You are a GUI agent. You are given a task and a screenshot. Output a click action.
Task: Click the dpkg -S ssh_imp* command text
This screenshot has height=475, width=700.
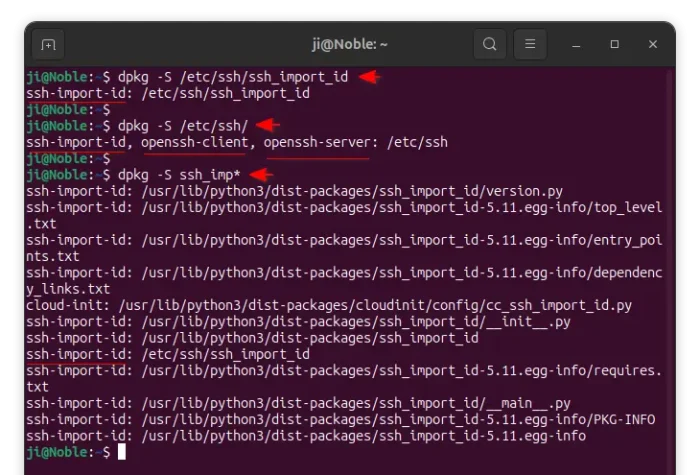(179, 175)
